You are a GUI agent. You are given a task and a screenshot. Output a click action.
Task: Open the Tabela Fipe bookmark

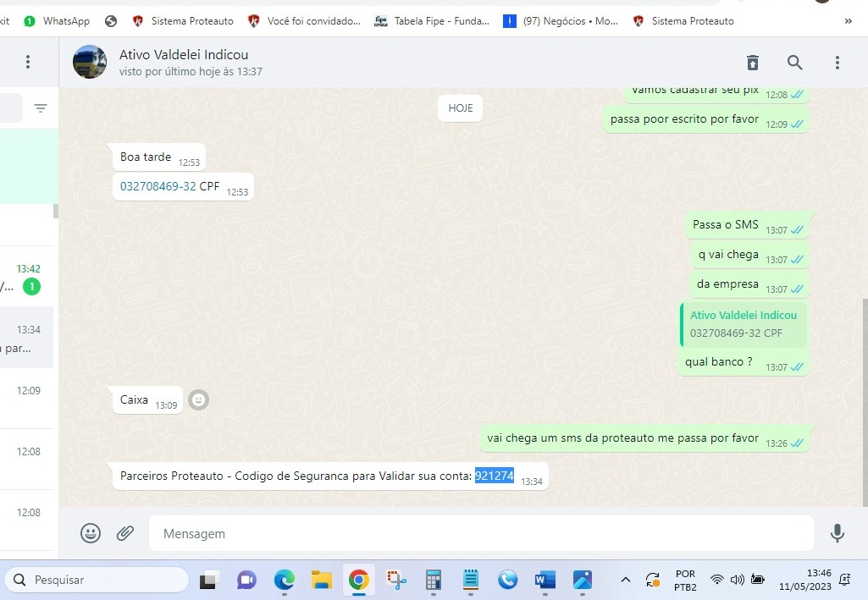(432, 21)
